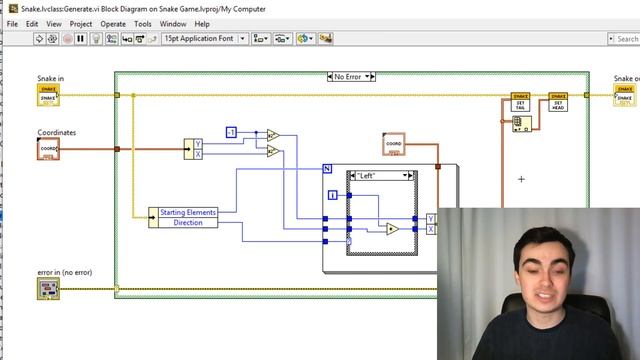Select the -1 numeric constant
Screen dimensions: 640x360
(x=231, y=132)
